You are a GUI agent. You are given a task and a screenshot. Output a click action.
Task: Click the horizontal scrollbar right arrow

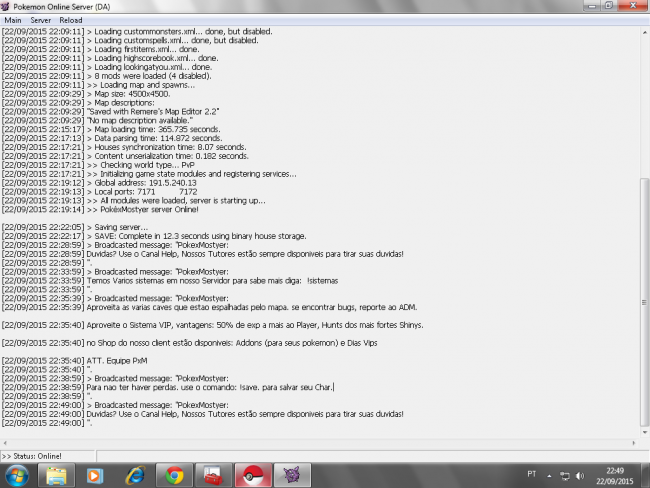click(x=634, y=443)
